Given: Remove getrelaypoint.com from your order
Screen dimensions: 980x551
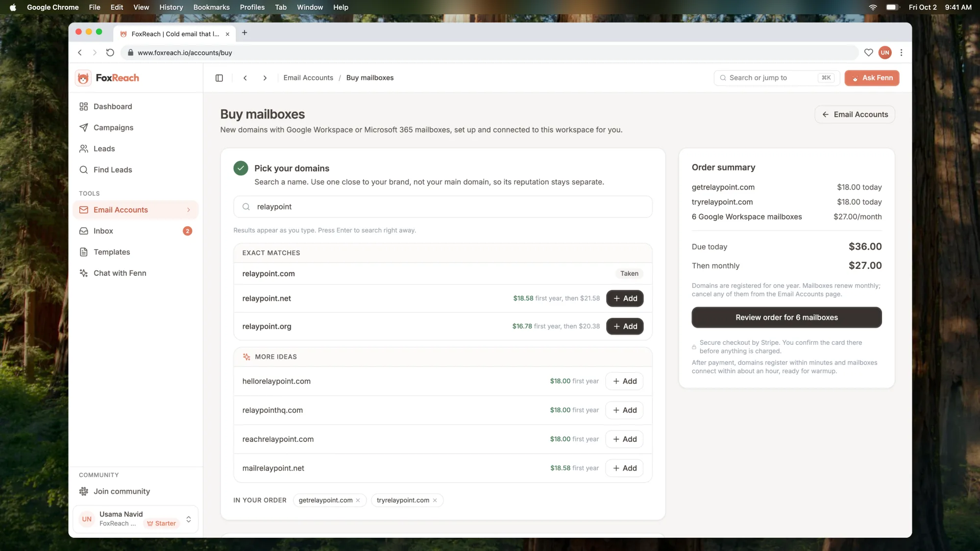Looking at the screenshot, I should (x=358, y=500).
